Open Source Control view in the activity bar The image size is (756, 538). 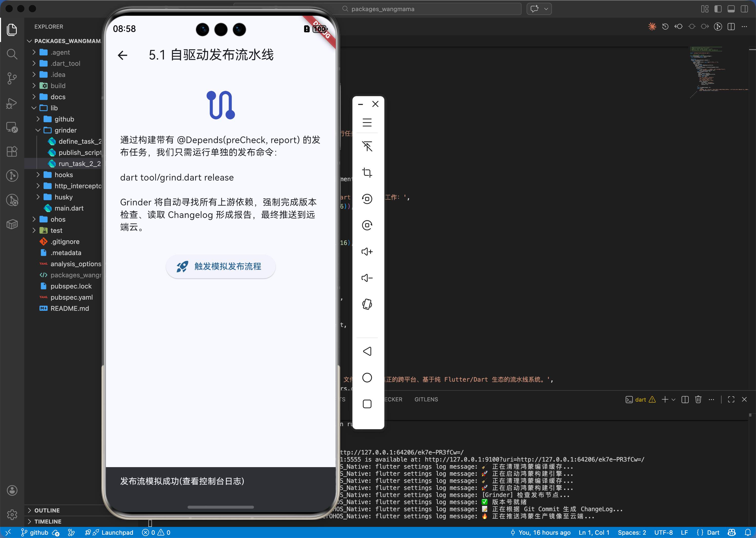pyautogui.click(x=12, y=78)
